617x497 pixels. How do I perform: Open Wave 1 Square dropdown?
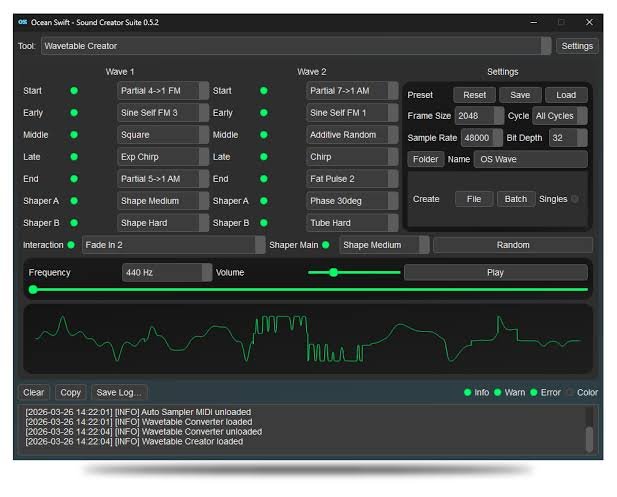tap(163, 135)
